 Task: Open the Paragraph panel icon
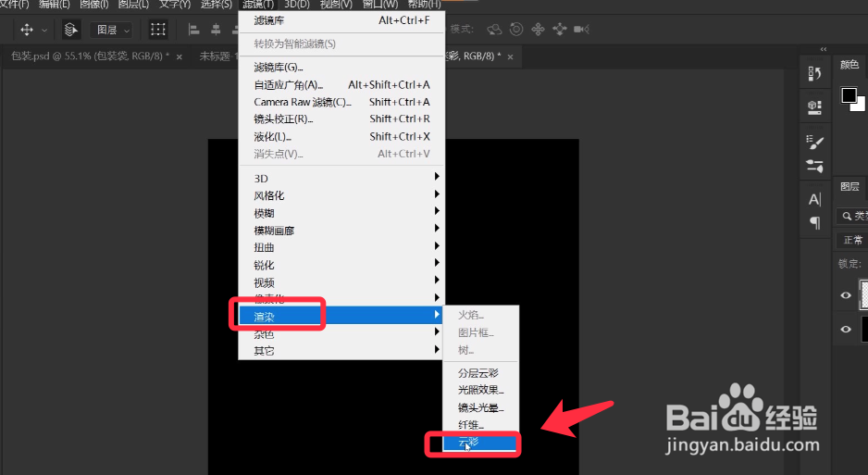click(x=814, y=222)
